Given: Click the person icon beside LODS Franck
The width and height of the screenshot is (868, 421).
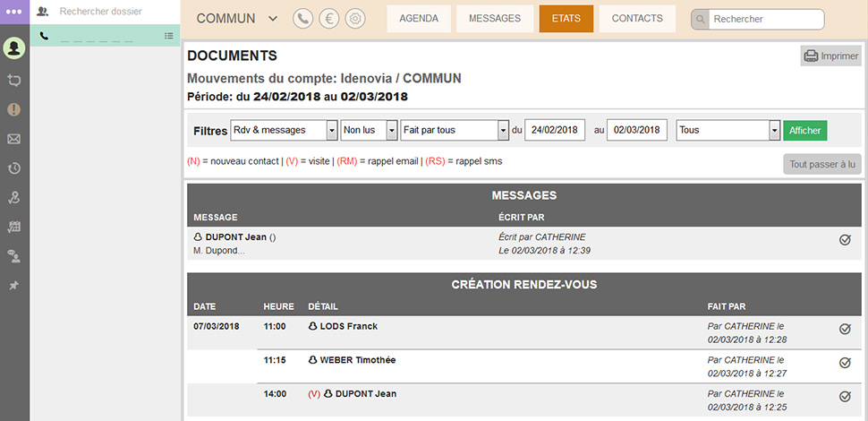Looking at the screenshot, I should pyautogui.click(x=313, y=326).
